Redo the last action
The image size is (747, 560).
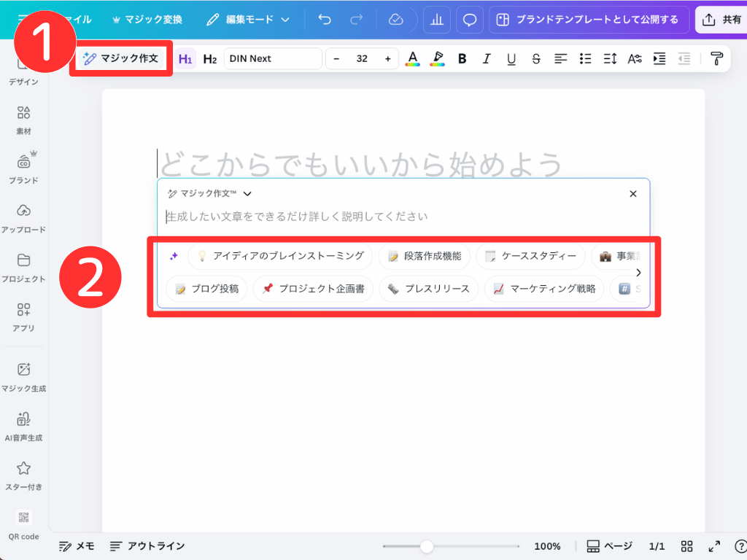coord(356,20)
